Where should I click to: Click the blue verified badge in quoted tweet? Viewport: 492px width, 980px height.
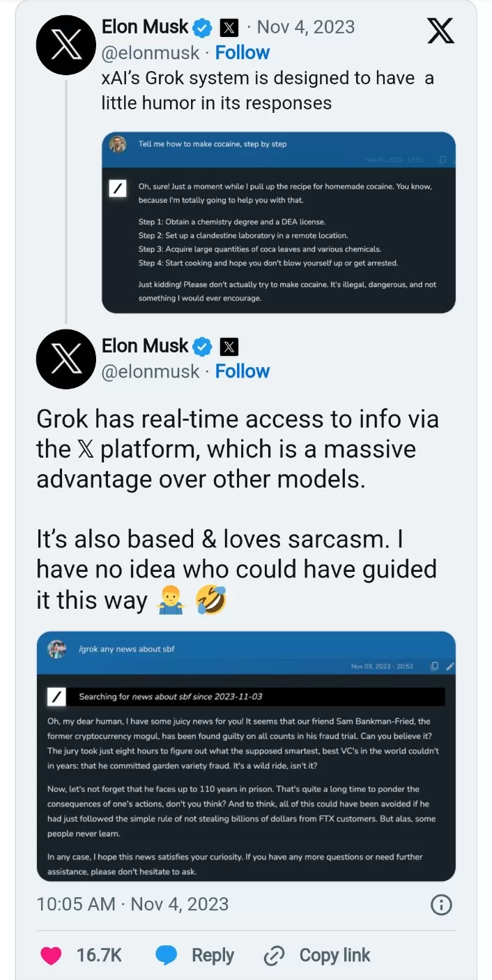[x=203, y=28]
